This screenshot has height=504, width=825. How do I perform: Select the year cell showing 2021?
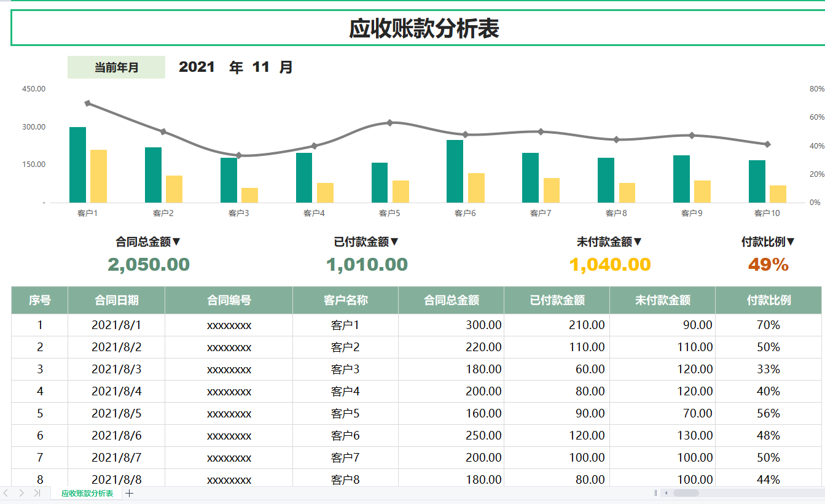[198, 66]
